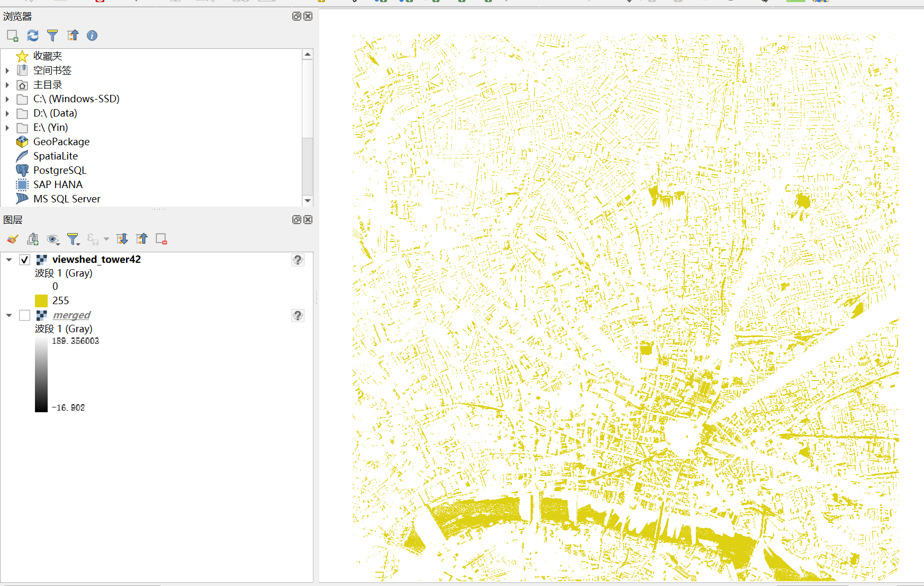Click the Add Group icon in layers panel

tap(33, 239)
